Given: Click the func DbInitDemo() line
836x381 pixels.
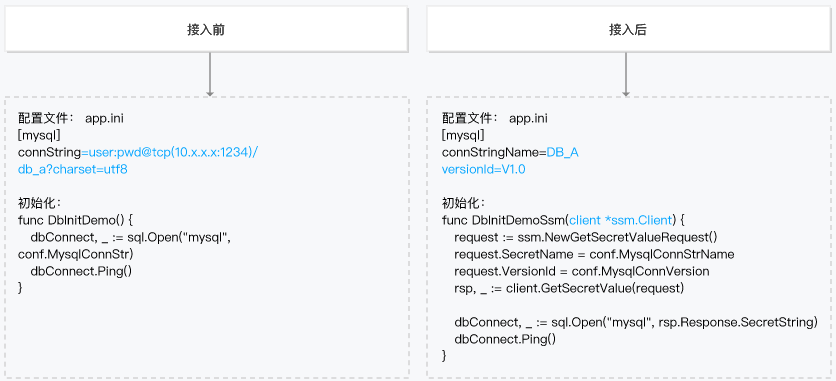Looking at the screenshot, I should click(75, 220).
